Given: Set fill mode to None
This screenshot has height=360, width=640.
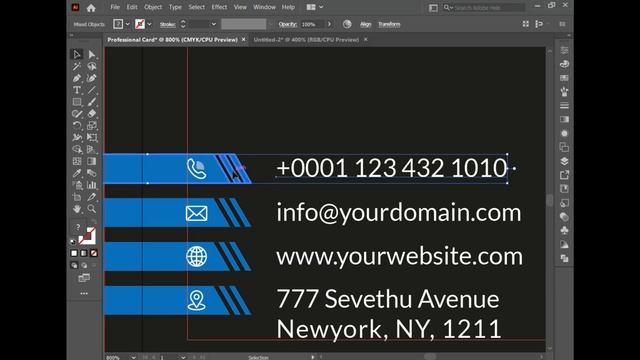Looking at the screenshot, I should tap(93, 253).
